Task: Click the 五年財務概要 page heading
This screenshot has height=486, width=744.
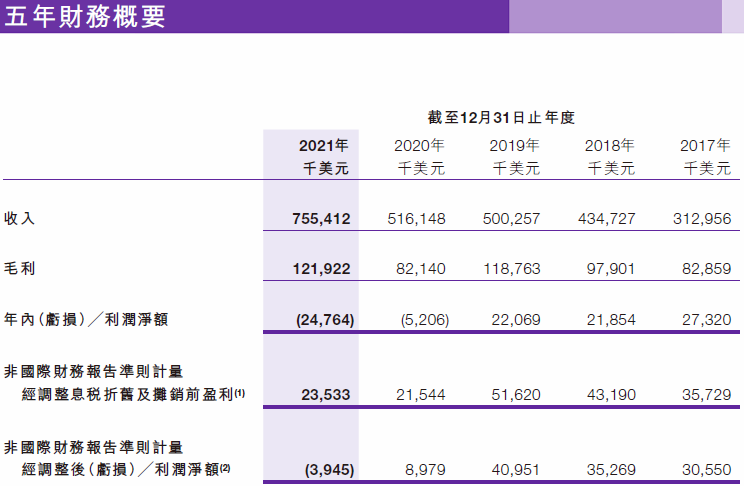Action: [85, 16]
